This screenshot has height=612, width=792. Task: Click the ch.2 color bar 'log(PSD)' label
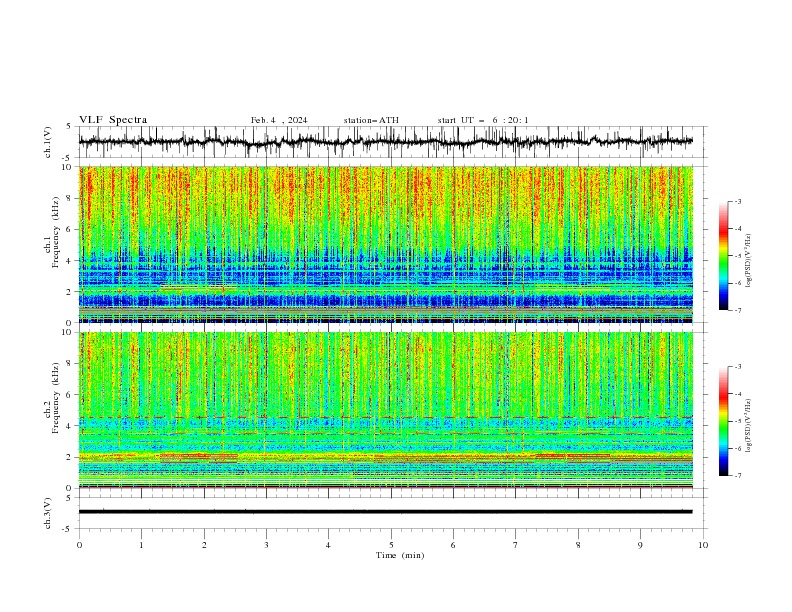749,426
